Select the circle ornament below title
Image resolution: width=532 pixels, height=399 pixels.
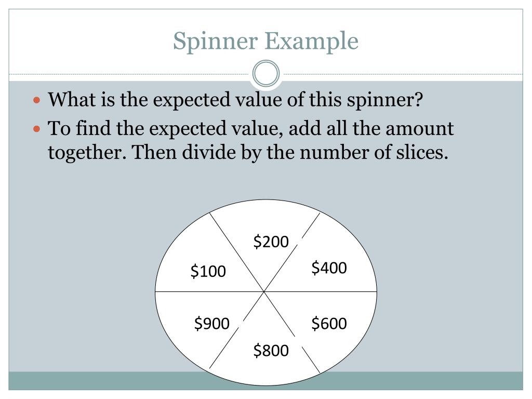tap(266, 73)
